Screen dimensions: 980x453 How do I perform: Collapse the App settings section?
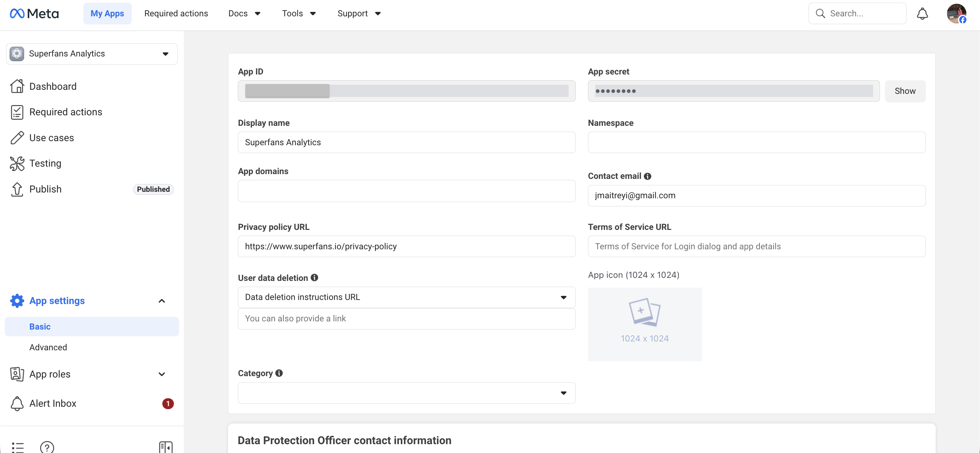click(x=162, y=301)
